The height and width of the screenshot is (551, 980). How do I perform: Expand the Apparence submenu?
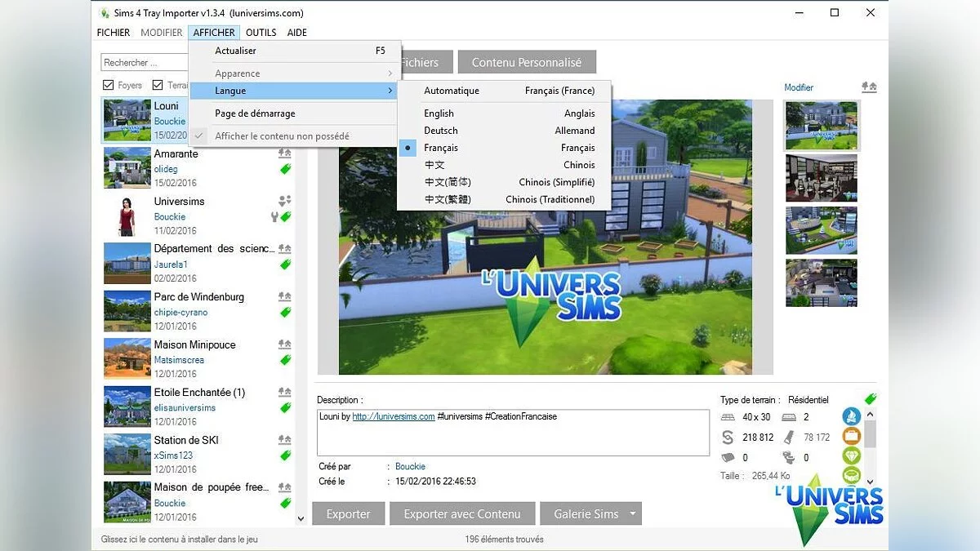[x=237, y=73]
